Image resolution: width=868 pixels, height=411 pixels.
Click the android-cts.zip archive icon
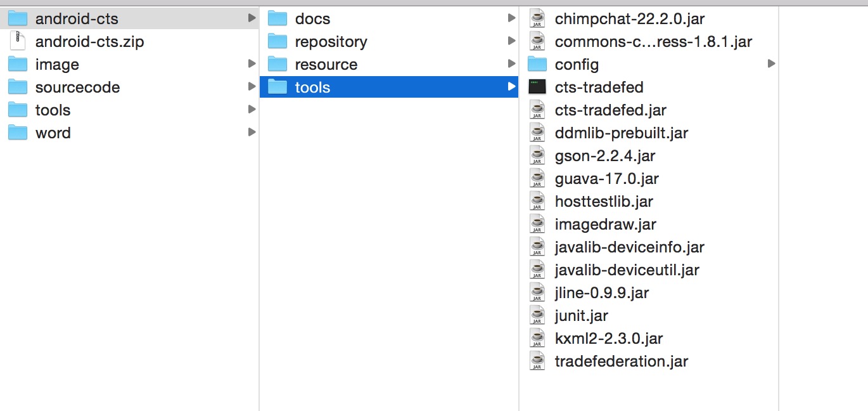pos(18,41)
